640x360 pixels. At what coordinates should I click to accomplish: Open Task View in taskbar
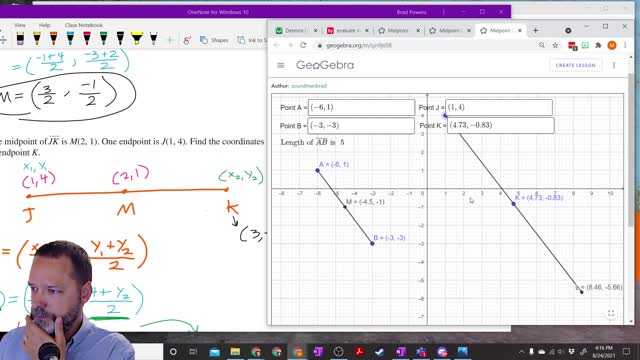tap(193, 351)
